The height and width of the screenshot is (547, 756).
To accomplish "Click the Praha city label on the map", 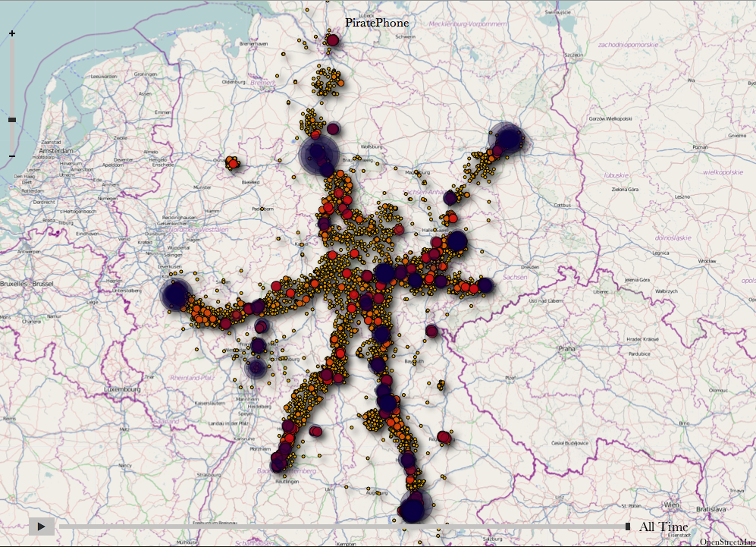I will pos(567,349).
